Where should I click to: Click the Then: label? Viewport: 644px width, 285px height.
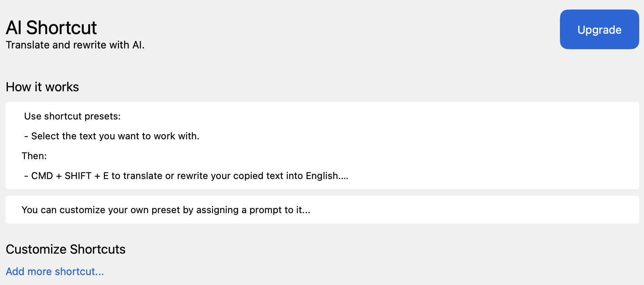[x=34, y=156]
